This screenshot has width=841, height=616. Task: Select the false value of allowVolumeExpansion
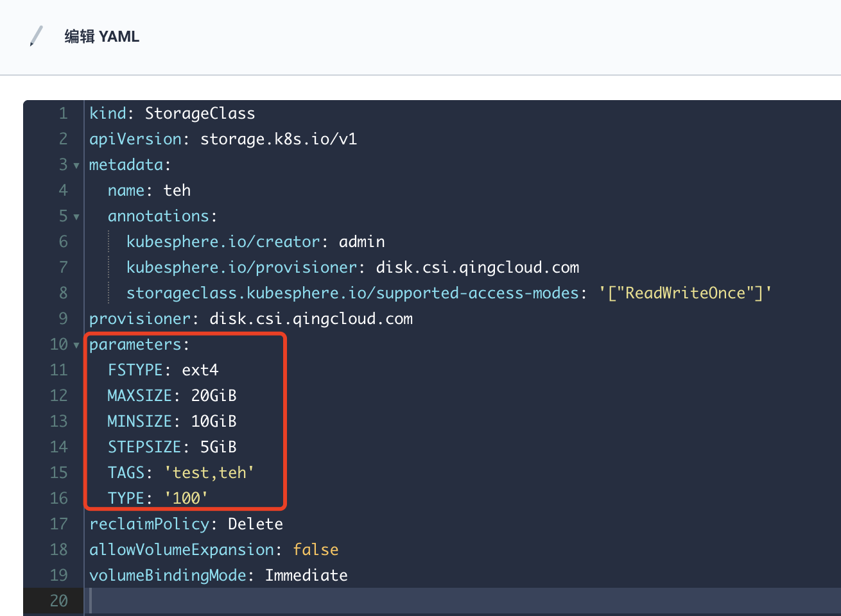tap(316, 549)
